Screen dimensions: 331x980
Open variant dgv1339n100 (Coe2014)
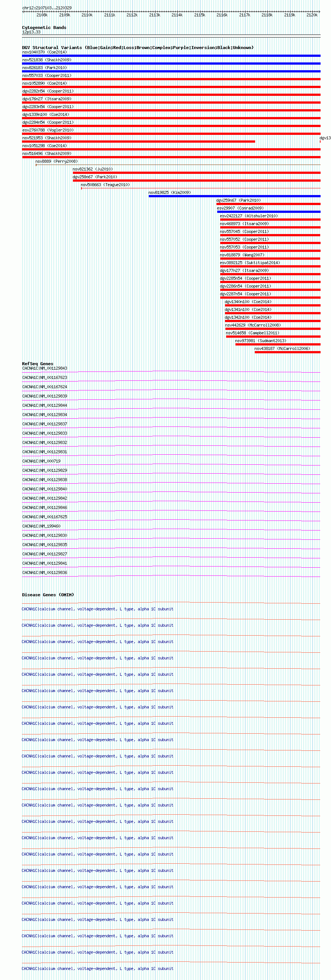click(x=46, y=114)
